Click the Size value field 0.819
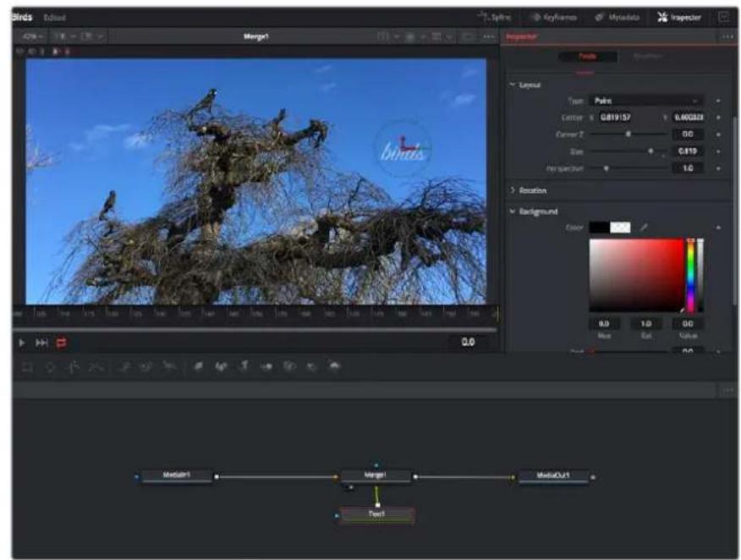The height and width of the screenshot is (560, 741). click(x=688, y=151)
